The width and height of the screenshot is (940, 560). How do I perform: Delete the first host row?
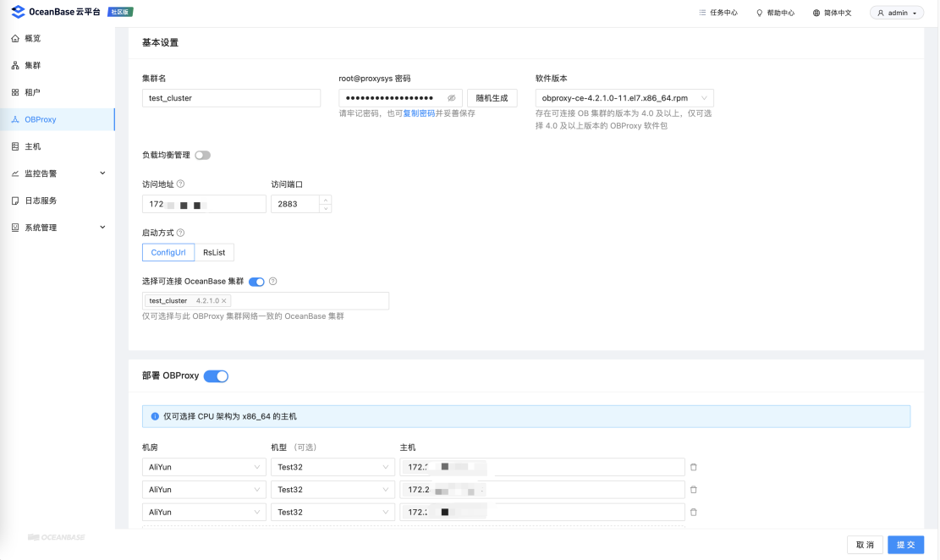(x=694, y=467)
